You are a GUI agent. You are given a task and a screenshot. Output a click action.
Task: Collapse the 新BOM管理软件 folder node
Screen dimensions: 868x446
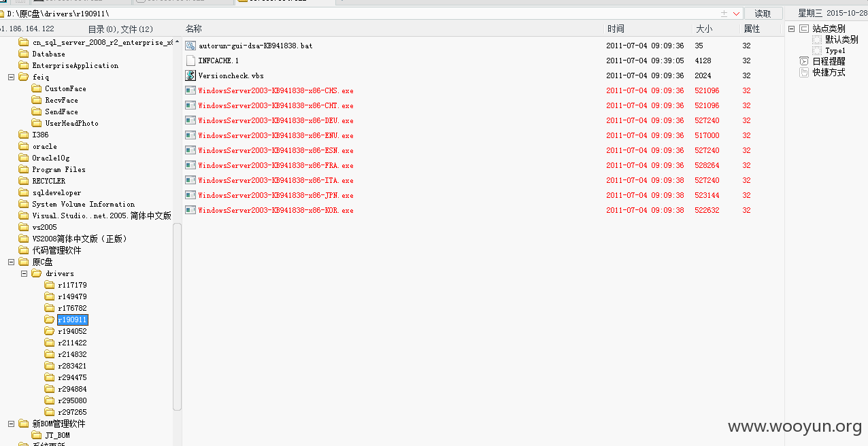tap(11, 424)
